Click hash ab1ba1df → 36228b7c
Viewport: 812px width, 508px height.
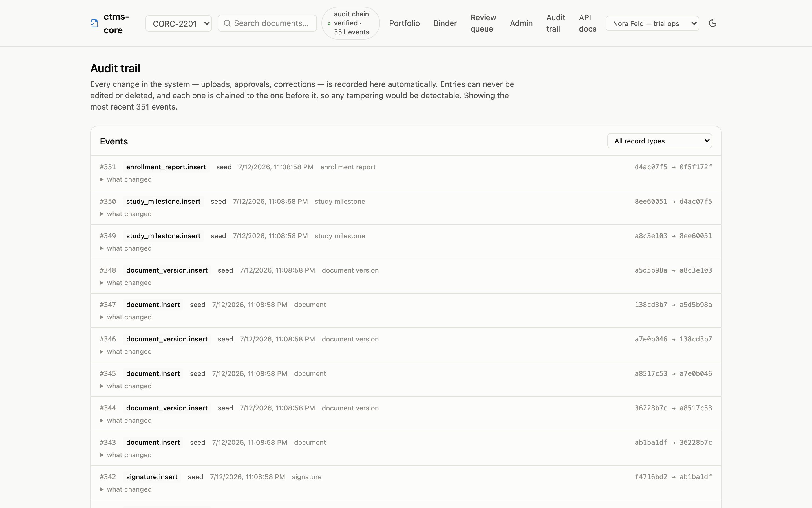coord(673,443)
